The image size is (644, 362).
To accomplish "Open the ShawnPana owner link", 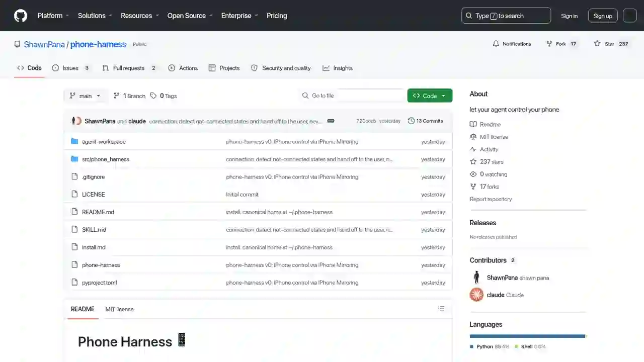I will click(44, 44).
